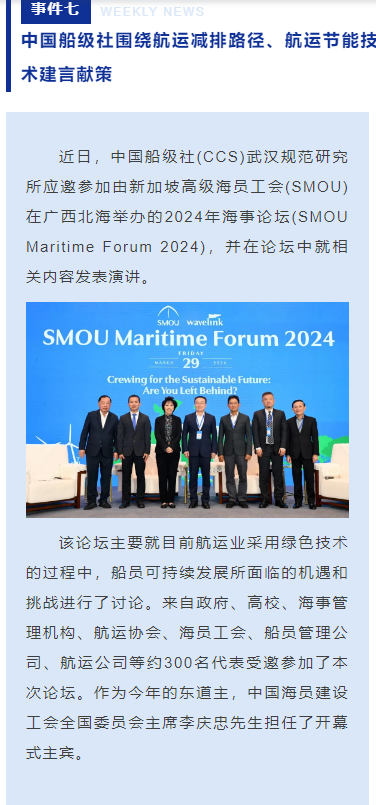The width and height of the screenshot is (376, 805).
Task: Click the WEEKLY NEWS header text
Action: [x=152, y=12]
